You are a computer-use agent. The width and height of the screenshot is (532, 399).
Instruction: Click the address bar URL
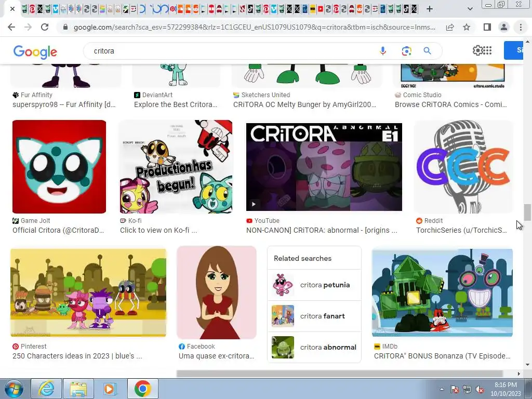(255, 27)
